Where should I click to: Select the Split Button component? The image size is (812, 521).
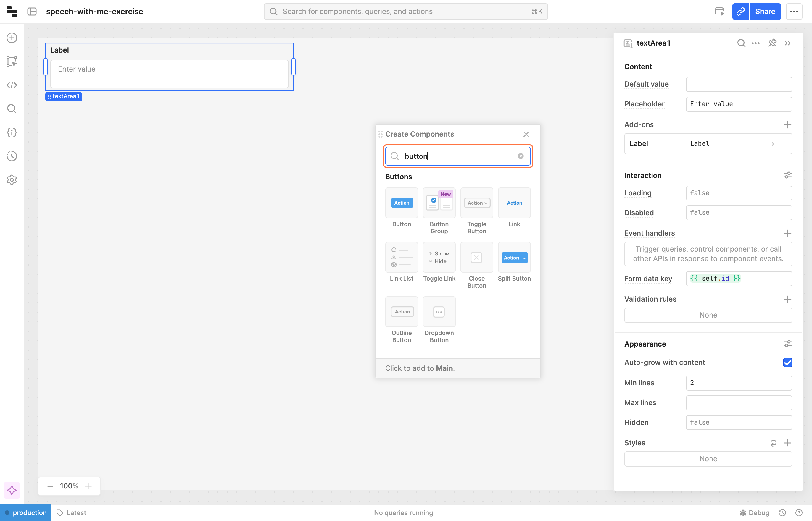514,258
